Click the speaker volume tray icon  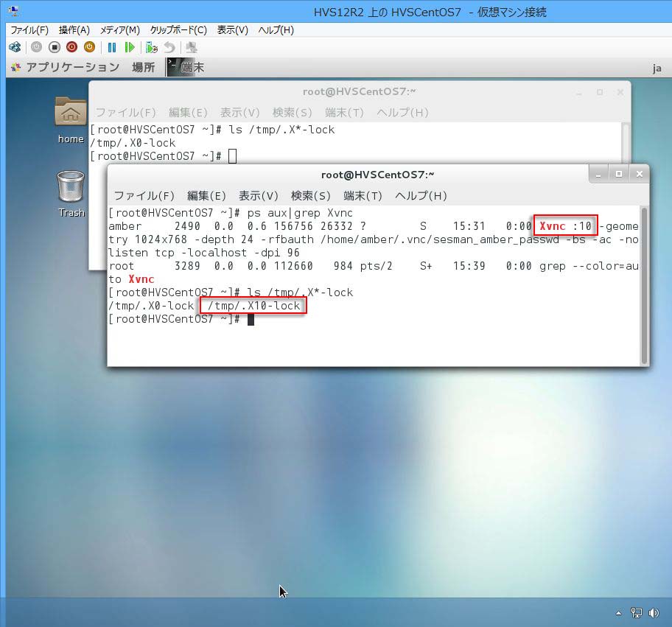click(x=654, y=613)
